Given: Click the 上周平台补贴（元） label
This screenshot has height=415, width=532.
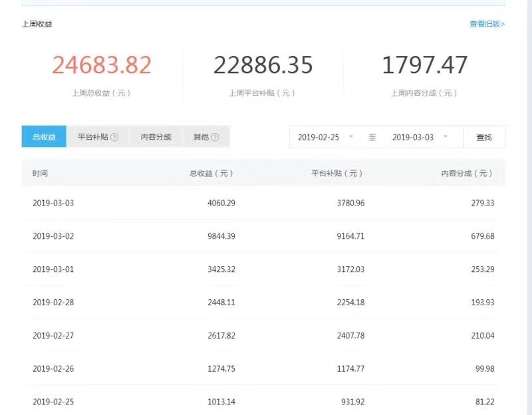Looking at the screenshot, I should coord(262,93).
